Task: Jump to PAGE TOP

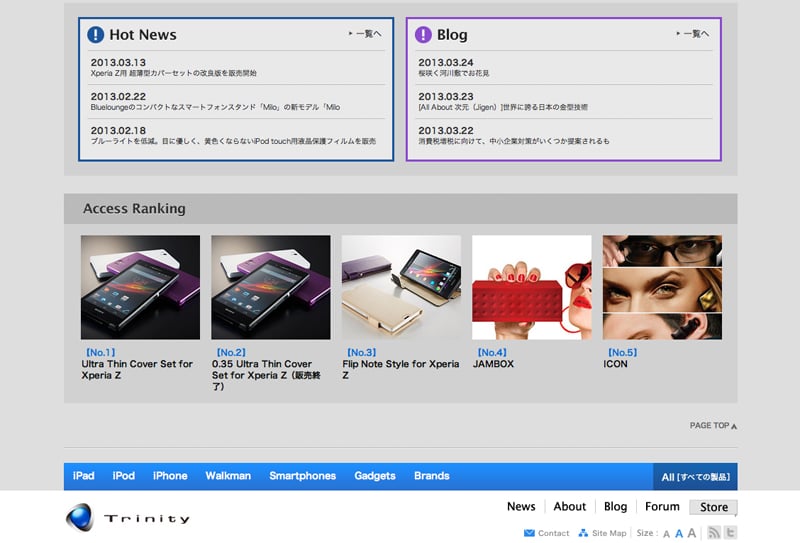Action: coord(713,426)
